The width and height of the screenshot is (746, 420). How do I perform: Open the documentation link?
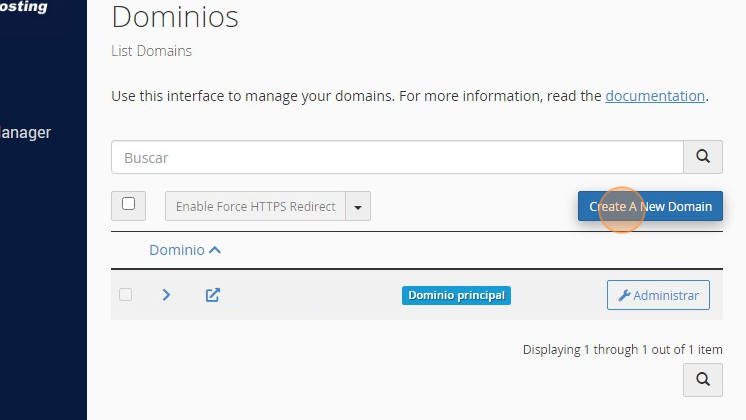tap(655, 96)
